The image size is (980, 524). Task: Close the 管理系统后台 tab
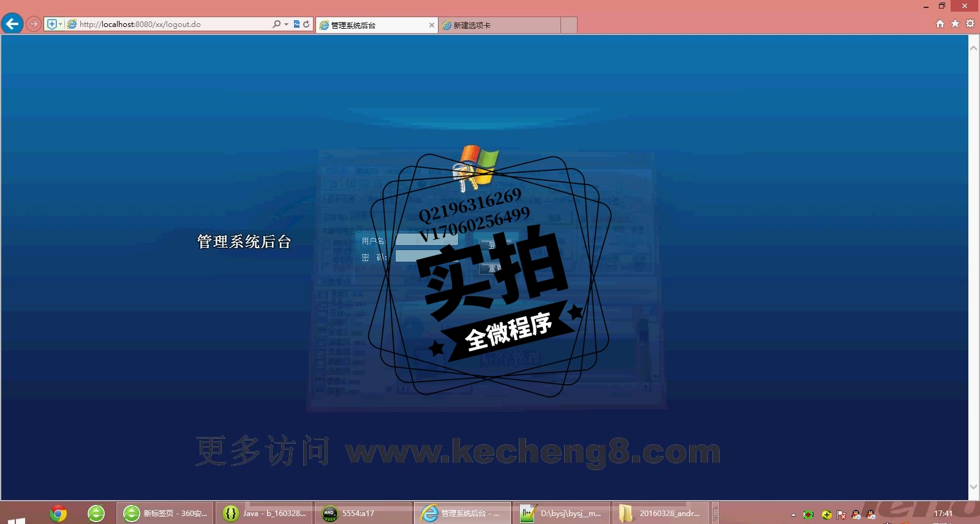tap(431, 25)
